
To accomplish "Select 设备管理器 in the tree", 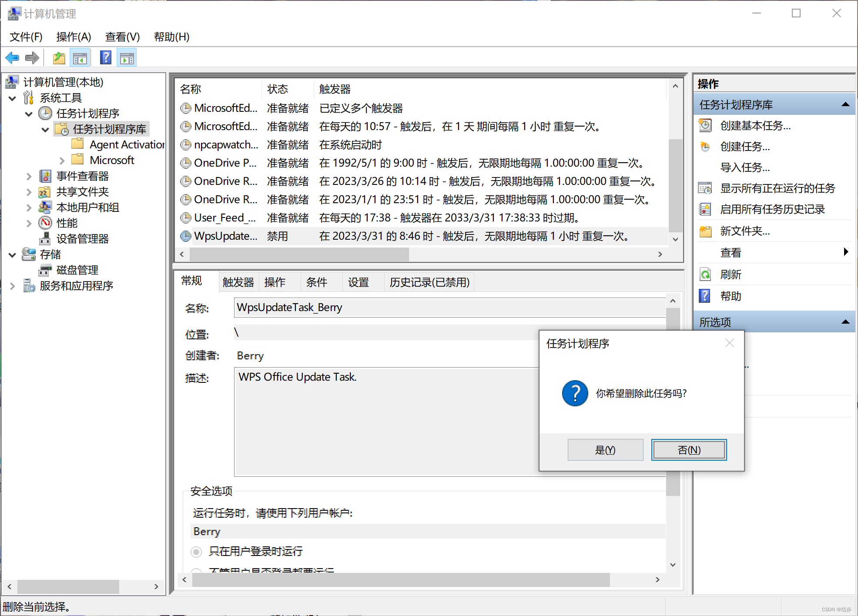I will point(82,239).
